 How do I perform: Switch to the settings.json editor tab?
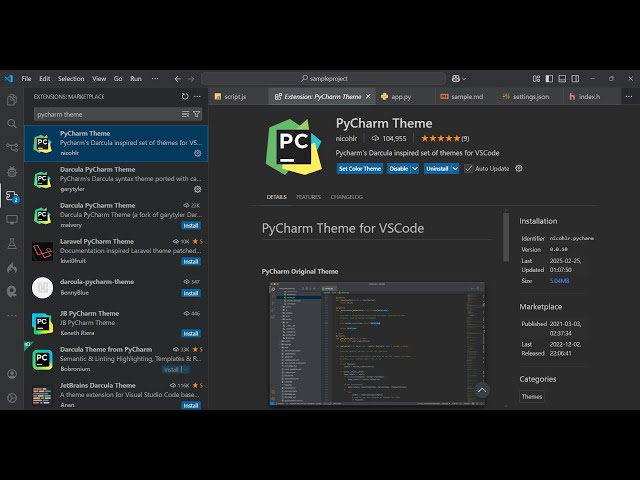[x=530, y=97]
